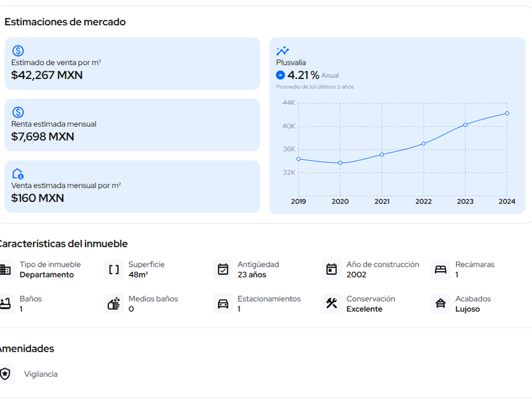Click the Conservación tools icon
532x399 pixels.
pyautogui.click(x=332, y=304)
